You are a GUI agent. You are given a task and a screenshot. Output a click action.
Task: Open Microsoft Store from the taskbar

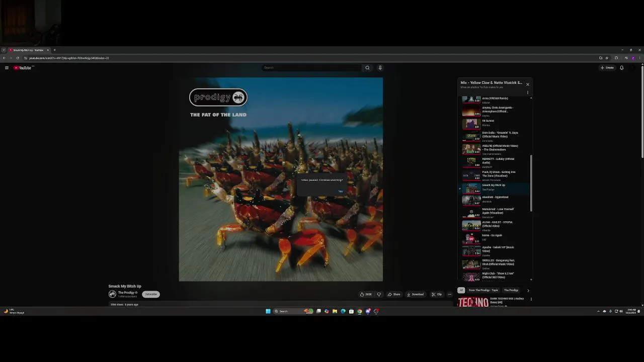click(x=351, y=311)
